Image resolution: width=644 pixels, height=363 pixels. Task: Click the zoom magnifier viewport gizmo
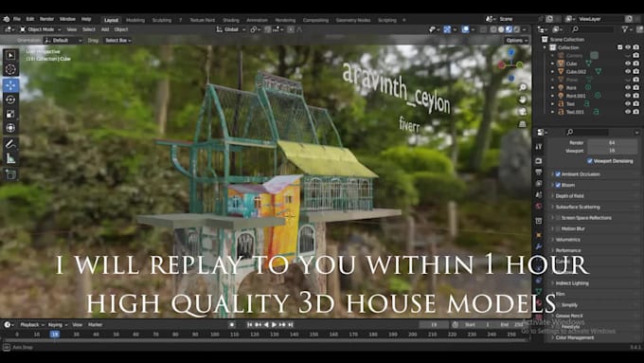click(x=523, y=87)
